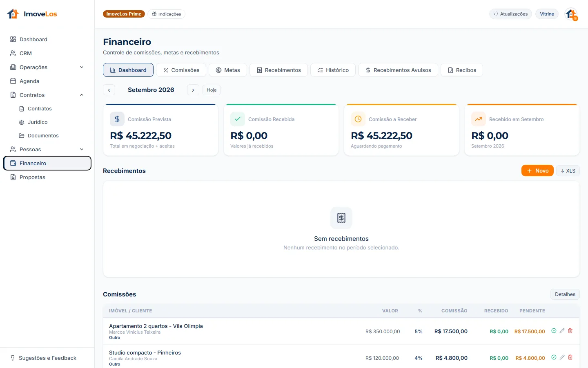Open CRM in the sidebar
Viewport: 588px width, 368px height.
tap(47, 53)
